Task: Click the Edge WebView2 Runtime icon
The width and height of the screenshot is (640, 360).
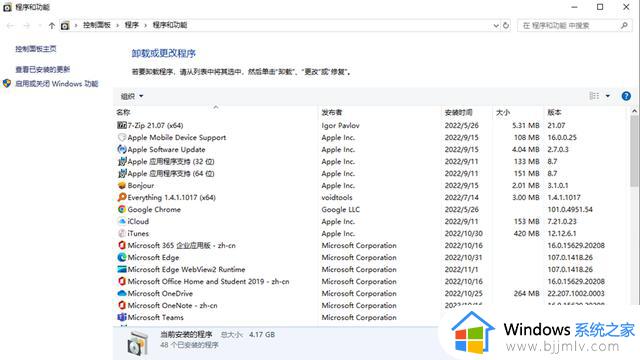Action: (x=122, y=269)
